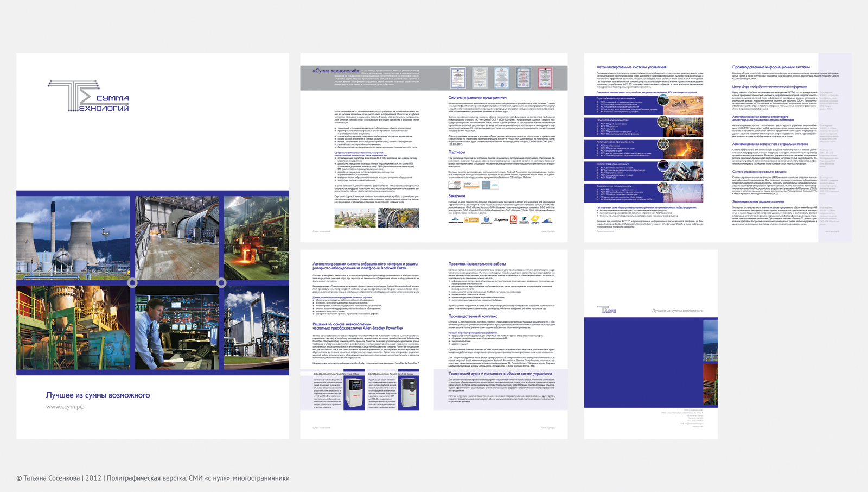Click the vibration control system heading Rockwell Entek
The image size is (868, 492).
pyautogui.click(x=365, y=266)
